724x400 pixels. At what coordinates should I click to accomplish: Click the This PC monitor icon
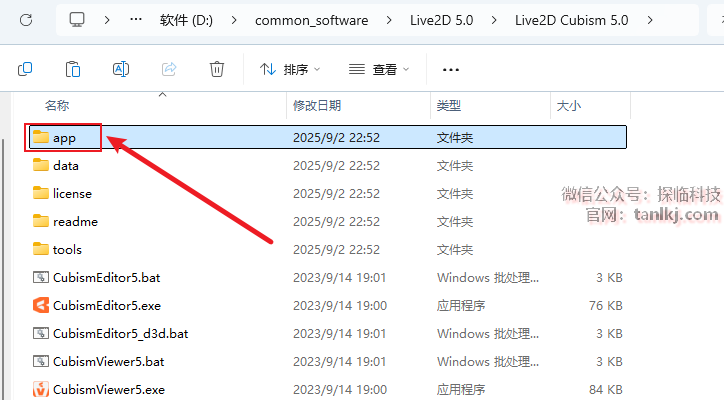[x=77, y=20]
